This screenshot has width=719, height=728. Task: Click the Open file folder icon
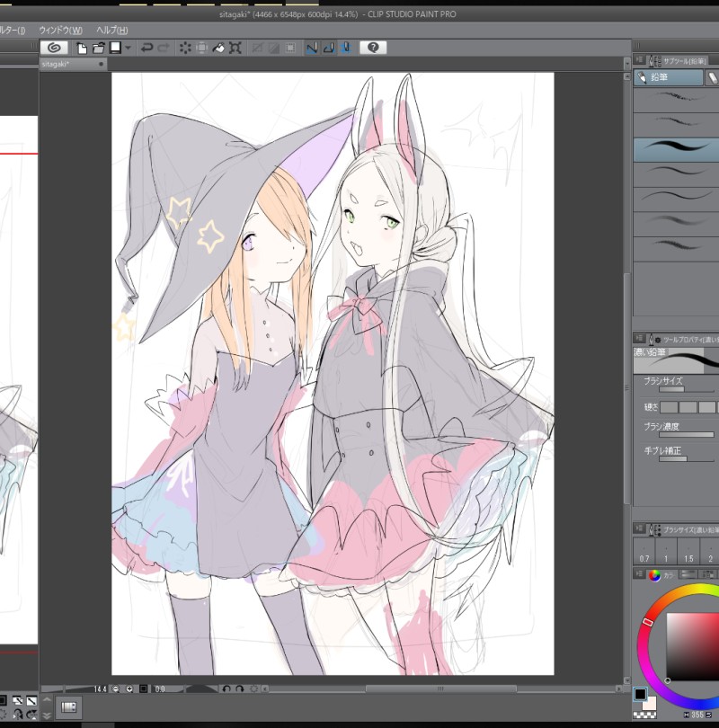pos(99,47)
